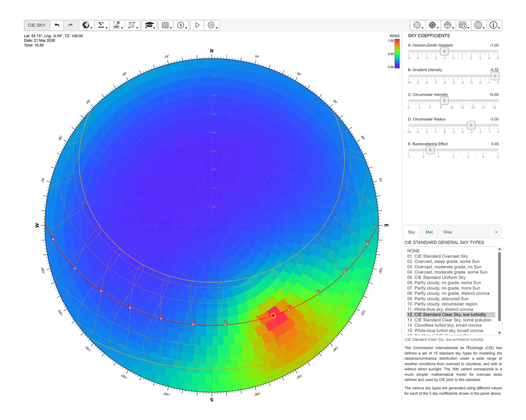
Task: Click the Lat/Lng location text
Action: click(53, 36)
